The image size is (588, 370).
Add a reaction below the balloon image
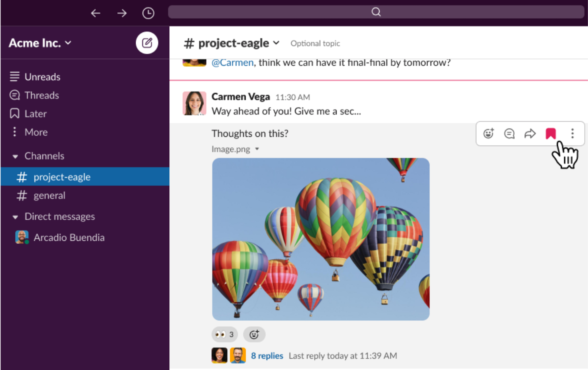click(254, 334)
